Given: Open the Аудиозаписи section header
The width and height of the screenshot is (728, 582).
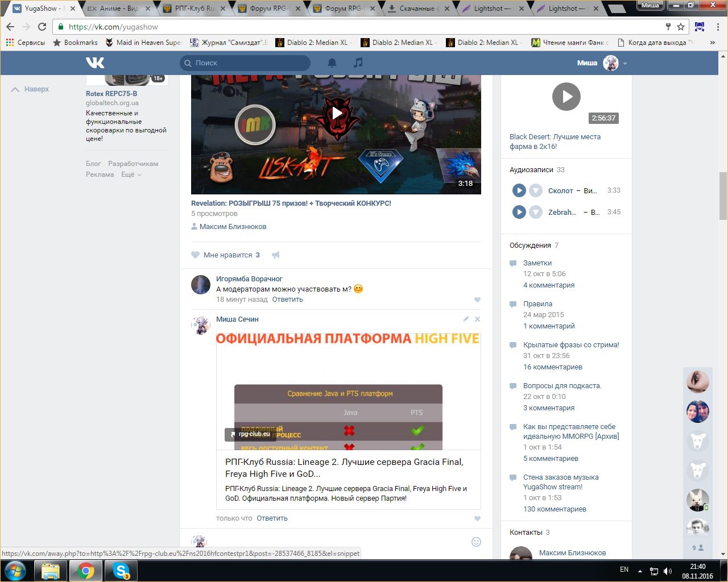Looking at the screenshot, I should click(x=531, y=170).
